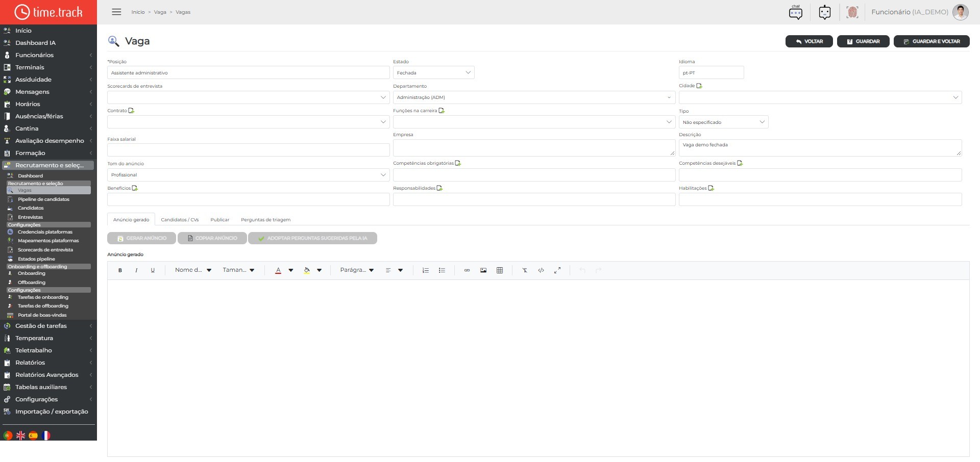Add Funções na carreira plus icon
This screenshot has height=462, width=980.
[442, 111]
